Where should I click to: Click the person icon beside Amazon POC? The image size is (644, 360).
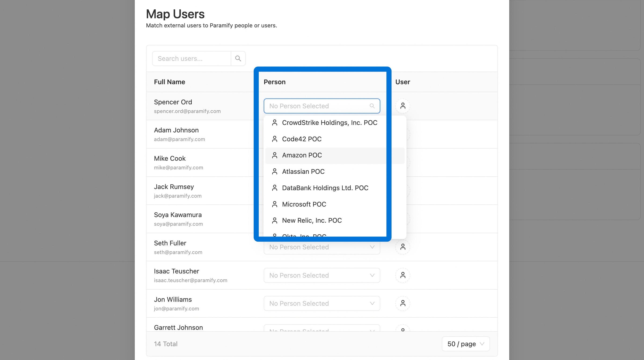(274, 155)
